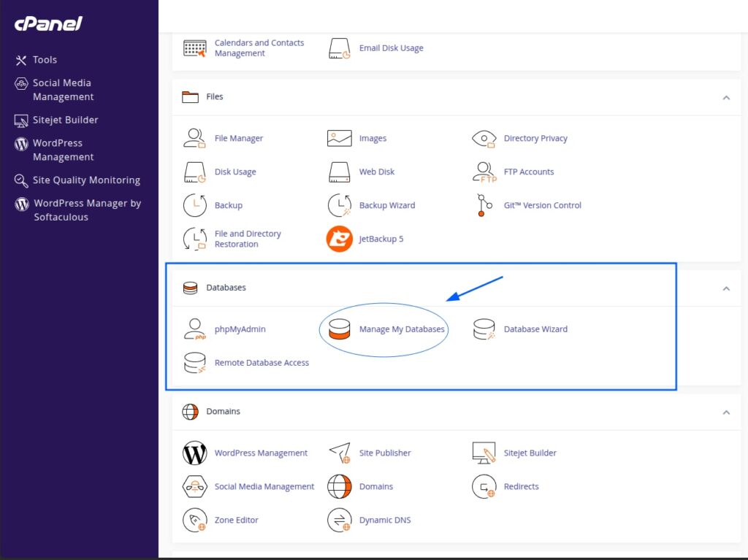The image size is (748, 560).
Task: Open the phpMyAdmin tool
Action: [x=241, y=329]
